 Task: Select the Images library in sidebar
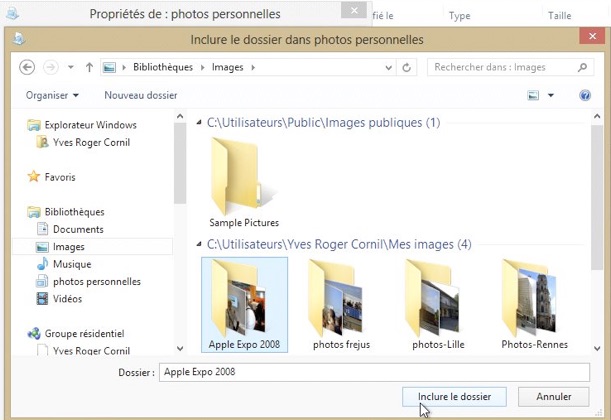[x=69, y=247]
